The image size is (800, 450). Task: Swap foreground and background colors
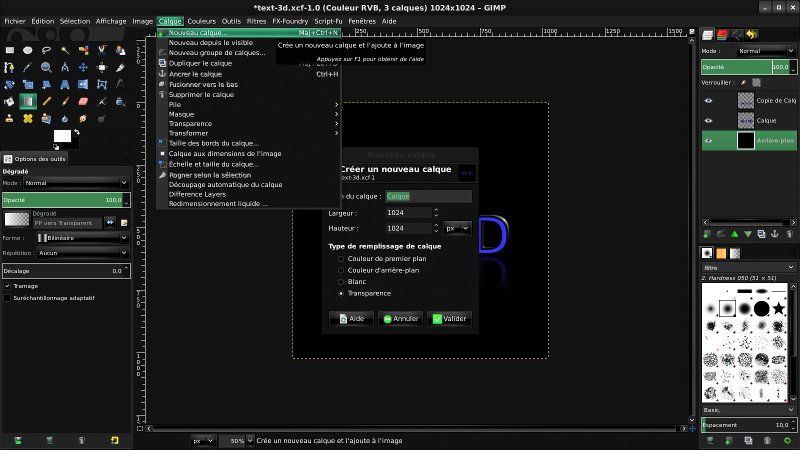77,132
